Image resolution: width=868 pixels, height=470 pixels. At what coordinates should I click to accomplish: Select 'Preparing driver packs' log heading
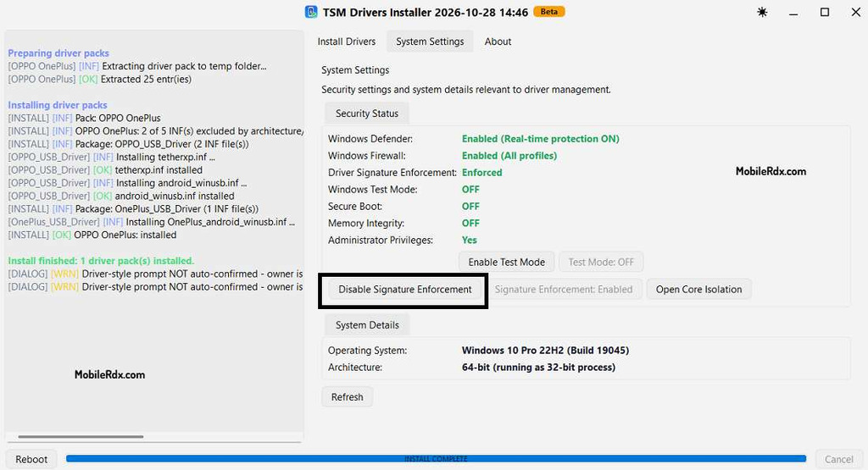(58, 53)
